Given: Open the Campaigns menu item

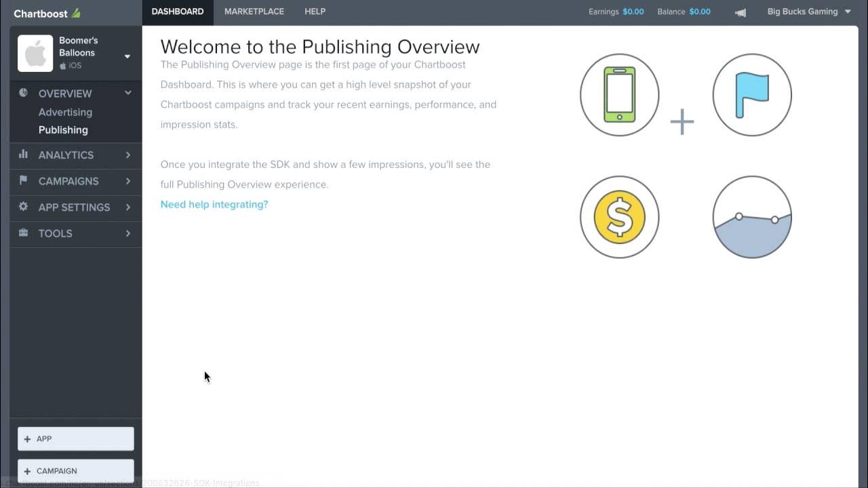Looking at the screenshot, I should tap(75, 181).
